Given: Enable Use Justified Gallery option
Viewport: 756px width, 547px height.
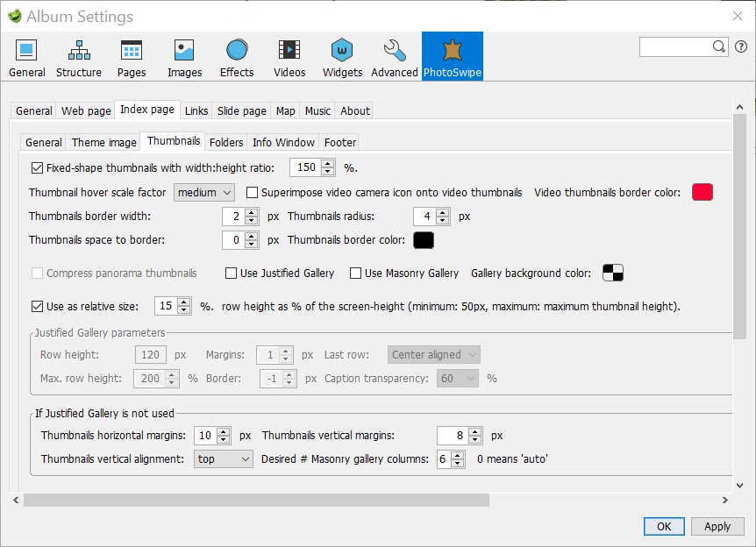Looking at the screenshot, I should (232, 273).
